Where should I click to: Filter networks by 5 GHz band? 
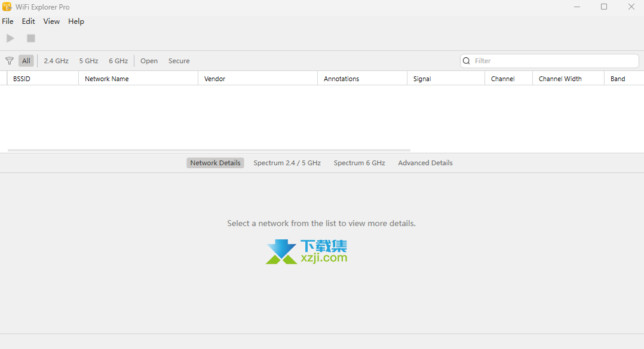[x=88, y=61]
